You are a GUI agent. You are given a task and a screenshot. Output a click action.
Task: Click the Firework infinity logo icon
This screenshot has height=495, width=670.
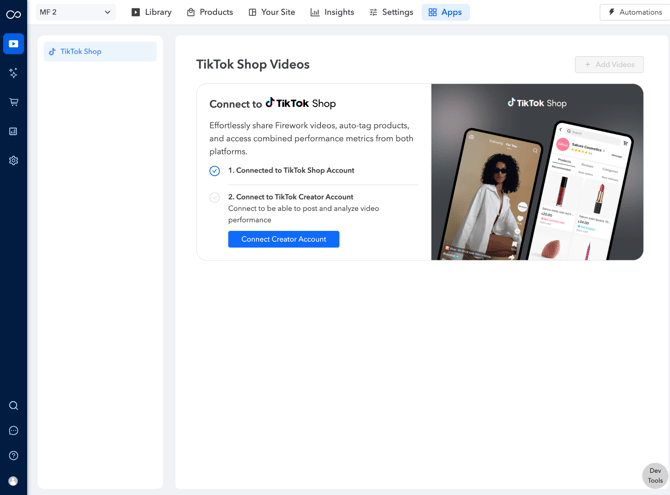[x=13, y=15]
